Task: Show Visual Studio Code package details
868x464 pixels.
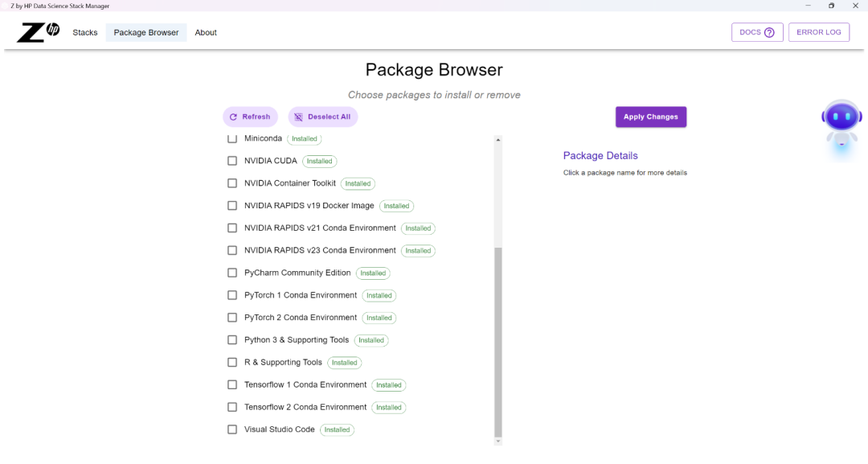Action: [280, 429]
